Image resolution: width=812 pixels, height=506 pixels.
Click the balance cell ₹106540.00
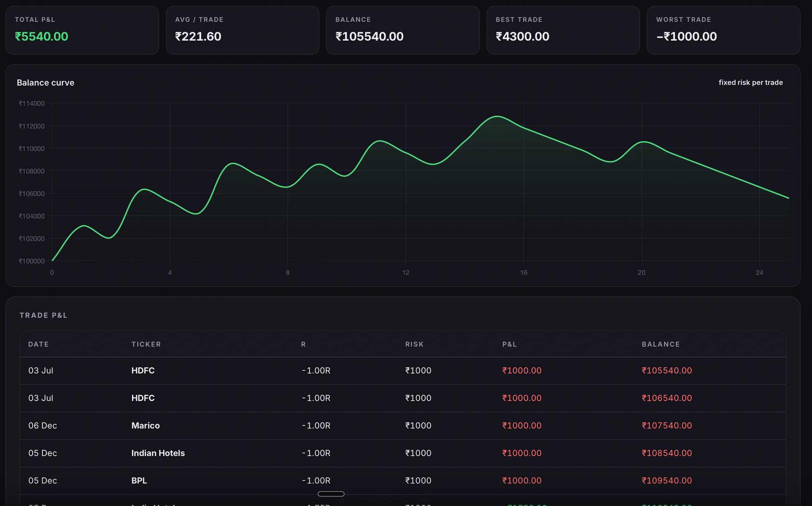tap(667, 398)
